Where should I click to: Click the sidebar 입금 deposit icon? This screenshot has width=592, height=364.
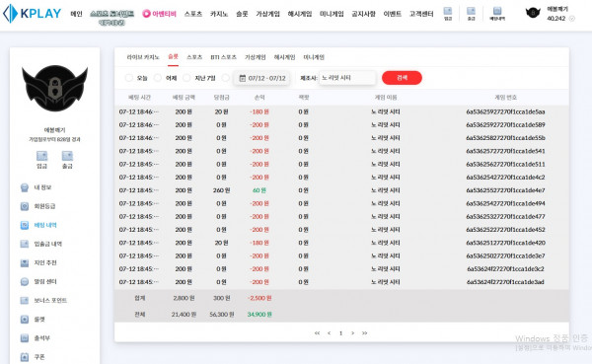point(41,156)
